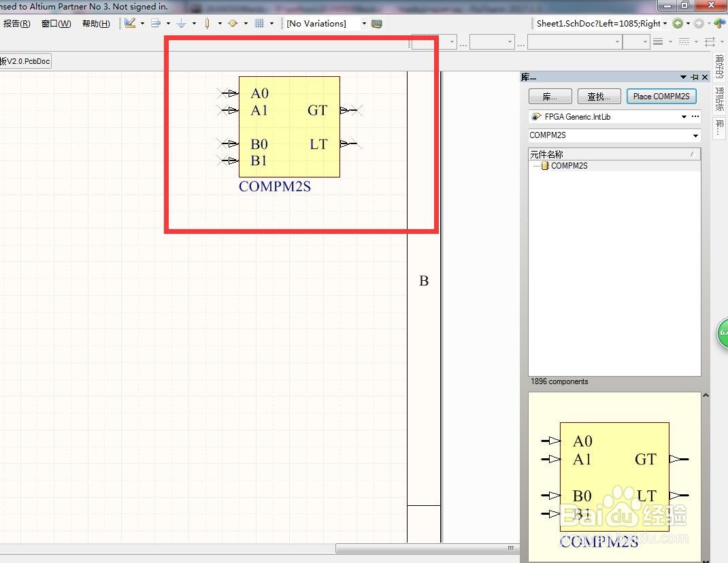728x563 pixels.
Task: Click the 库... libraries button
Action: (x=550, y=97)
